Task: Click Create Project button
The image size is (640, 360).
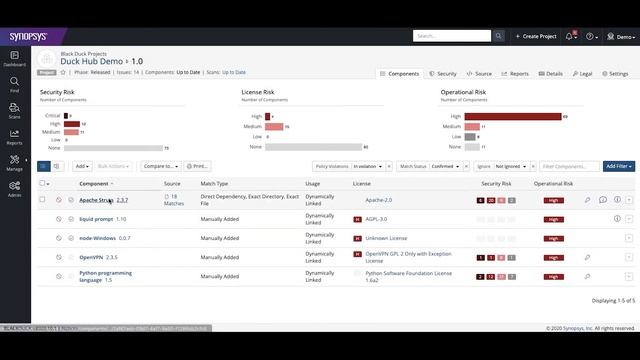Action: pyautogui.click(x=536, y=36)
